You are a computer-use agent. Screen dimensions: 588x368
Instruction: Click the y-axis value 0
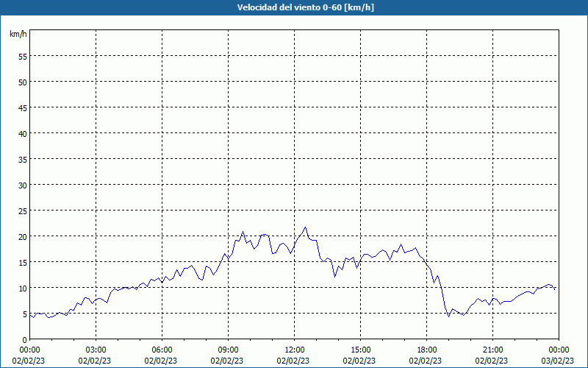pos(25,340)
